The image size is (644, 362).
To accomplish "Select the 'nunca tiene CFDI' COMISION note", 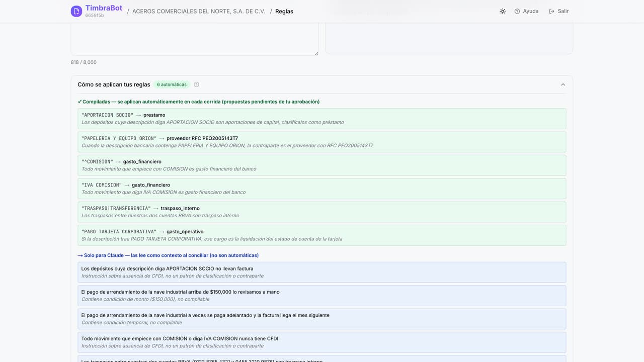I will pyautogui.click(x=321, y=342).
